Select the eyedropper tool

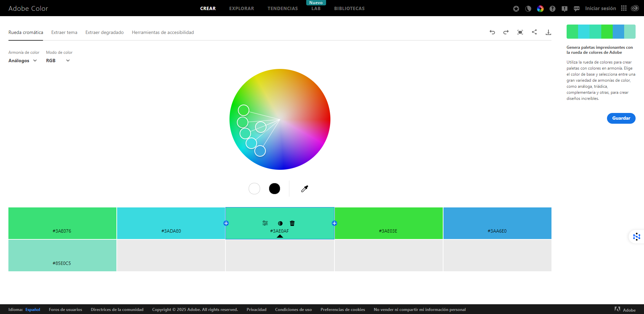(x=305, y=189)
